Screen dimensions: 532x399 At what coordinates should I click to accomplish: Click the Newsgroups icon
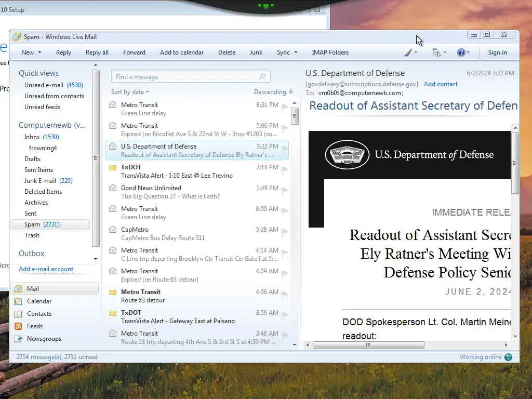coord(18,339)
